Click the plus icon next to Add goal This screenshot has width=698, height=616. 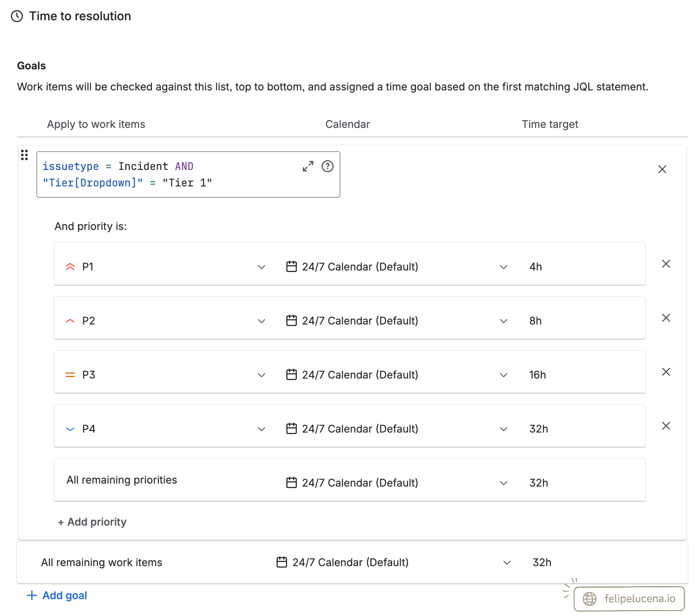32,595
